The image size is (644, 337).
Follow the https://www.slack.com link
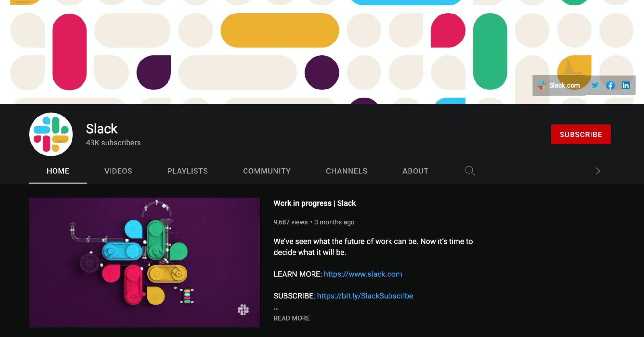(363, 274)
